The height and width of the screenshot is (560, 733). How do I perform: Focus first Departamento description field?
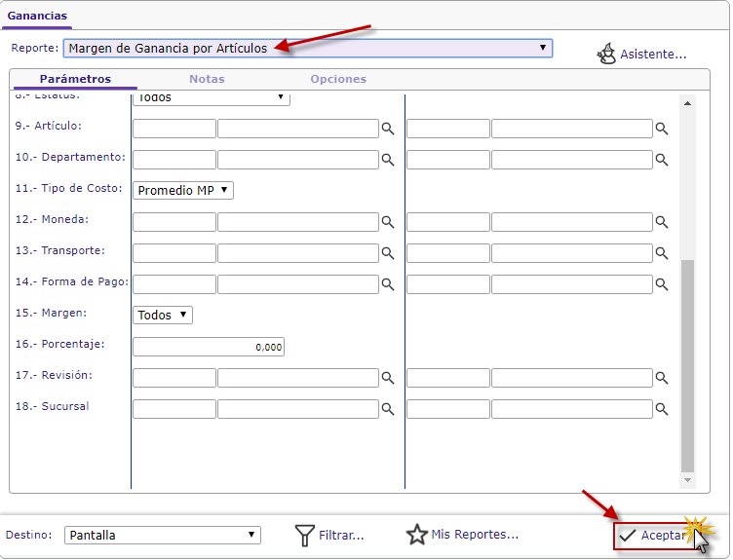pyautogui.click(x=298, y=160)
